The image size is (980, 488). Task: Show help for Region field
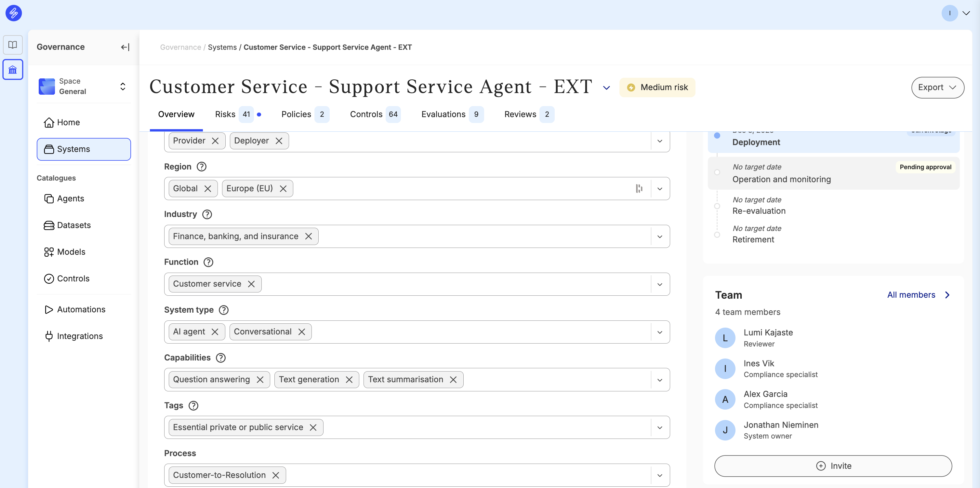click(202, 167)
